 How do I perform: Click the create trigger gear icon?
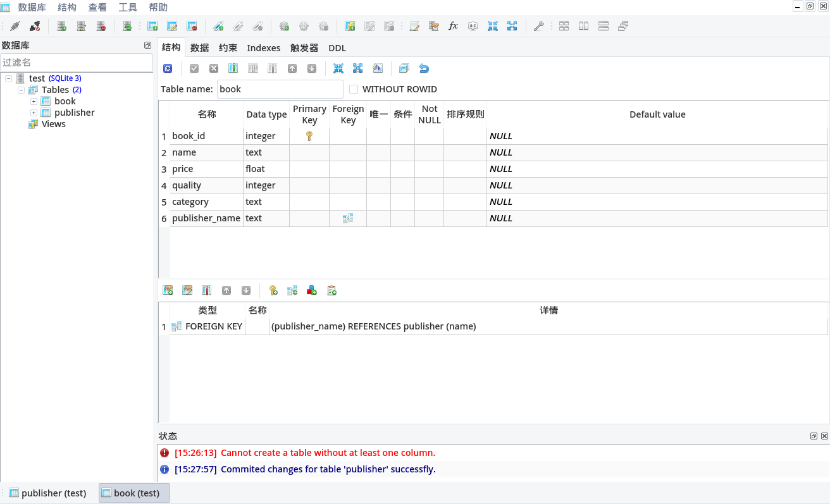pyautogui.click(x=284, y=26)
